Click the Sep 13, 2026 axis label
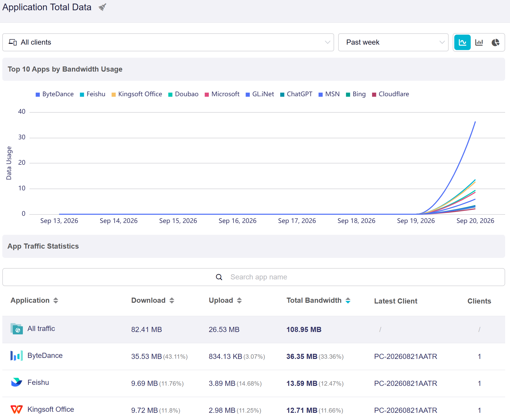510x420 pixels. [x=59, y=221]
